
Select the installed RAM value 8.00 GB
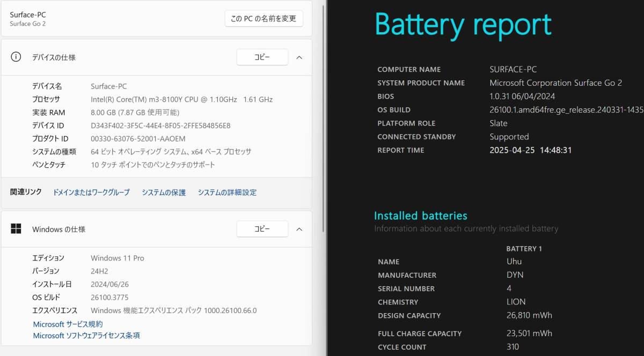135,113
